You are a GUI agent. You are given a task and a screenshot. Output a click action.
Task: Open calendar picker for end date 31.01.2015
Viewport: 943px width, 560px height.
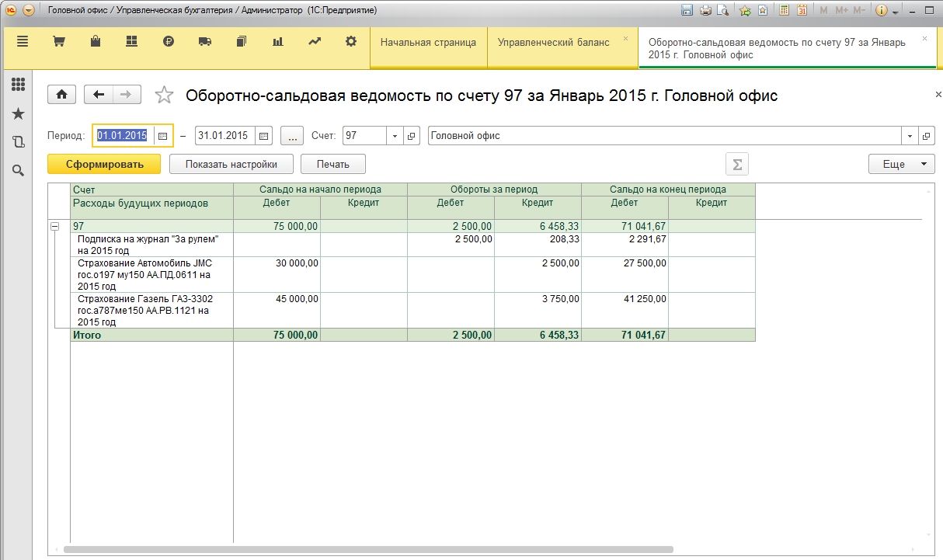pyautogui.click(x=264, y=135)
